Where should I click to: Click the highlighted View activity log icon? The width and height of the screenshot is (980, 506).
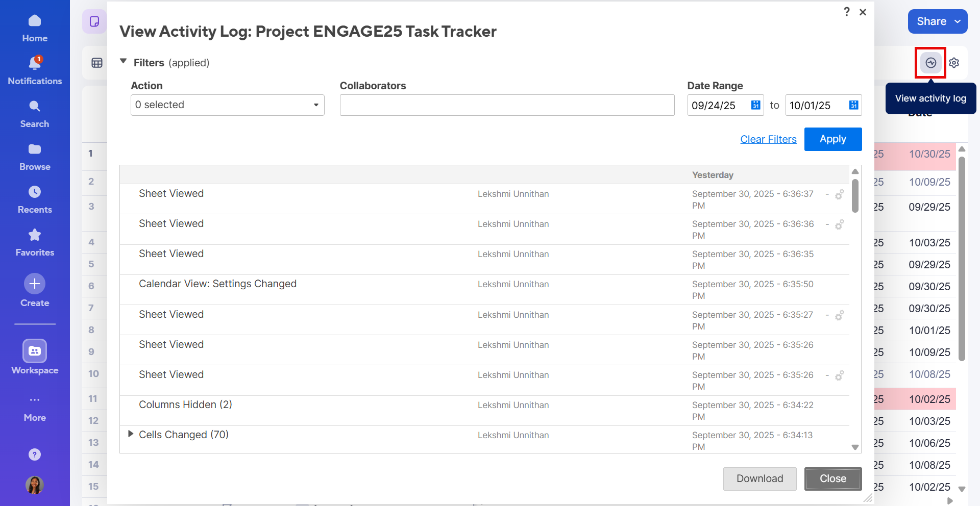tap(930, 62)
